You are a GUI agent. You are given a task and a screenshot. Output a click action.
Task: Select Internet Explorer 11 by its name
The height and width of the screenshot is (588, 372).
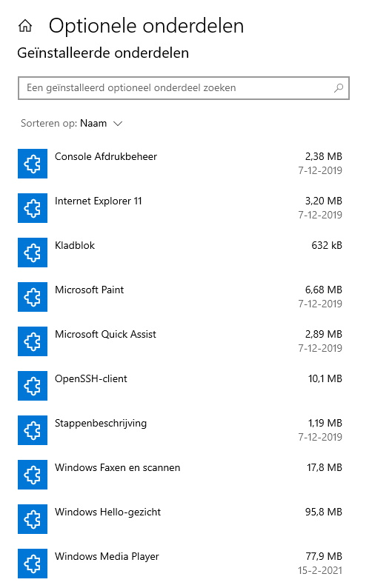coord(99,201)
